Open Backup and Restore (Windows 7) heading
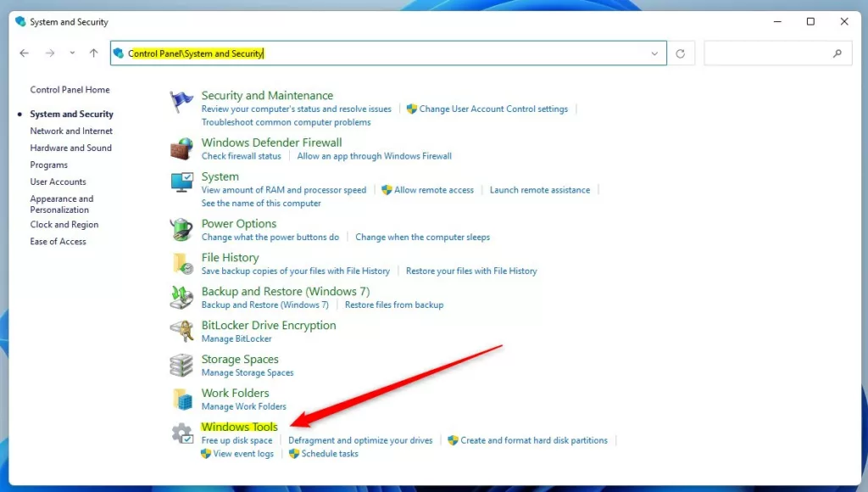Viewport: 868px width, 492px height. pos(286,291)
